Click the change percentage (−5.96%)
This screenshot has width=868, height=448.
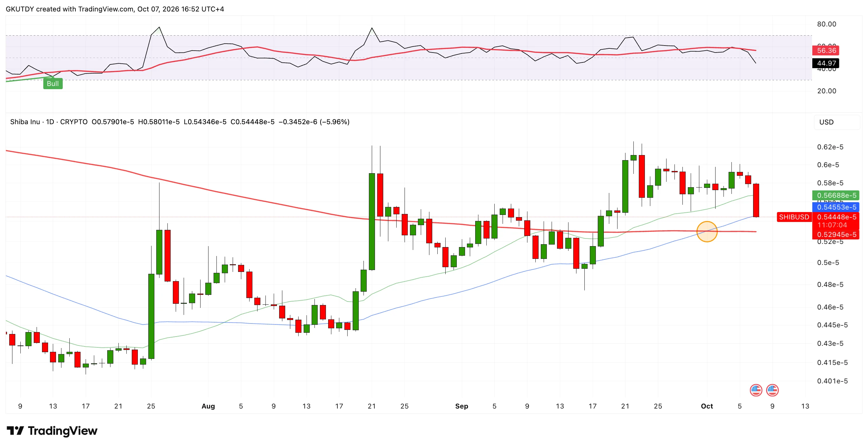pos(334,122)
